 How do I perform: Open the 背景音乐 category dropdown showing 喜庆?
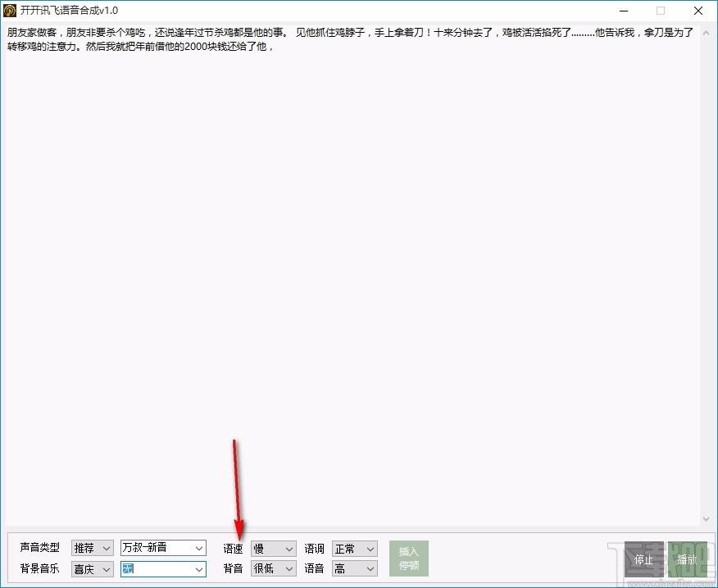coord(92,569)
